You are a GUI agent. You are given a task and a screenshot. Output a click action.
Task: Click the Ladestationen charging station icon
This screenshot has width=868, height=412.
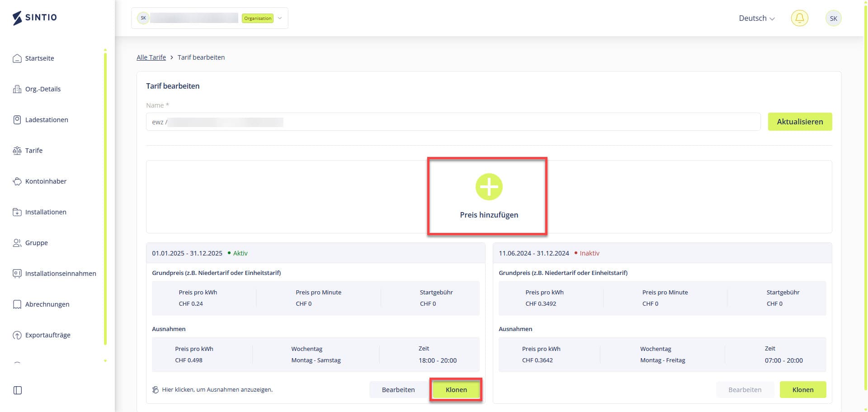pyautogui.click(x=17, y=120)
